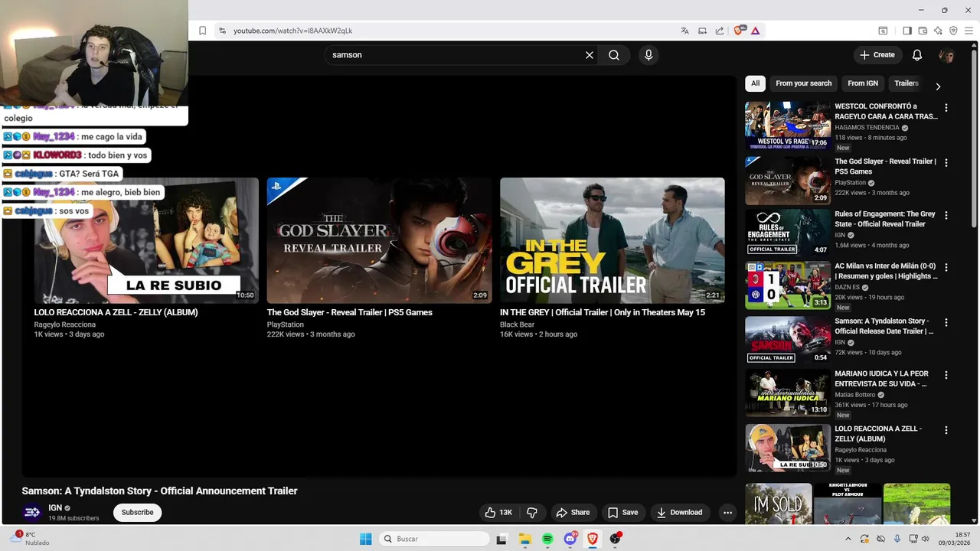Viewport: 980px width, 551px height.
Task: Open options for WESTCOL CONFRONTÓ sidebar video
Action: point(946,108)
